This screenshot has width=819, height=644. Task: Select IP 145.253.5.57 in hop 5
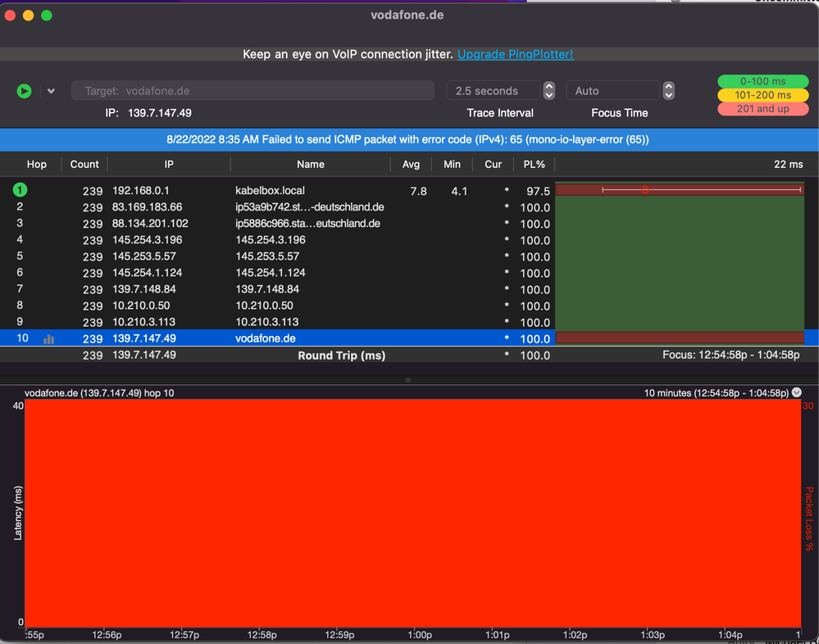143,256
